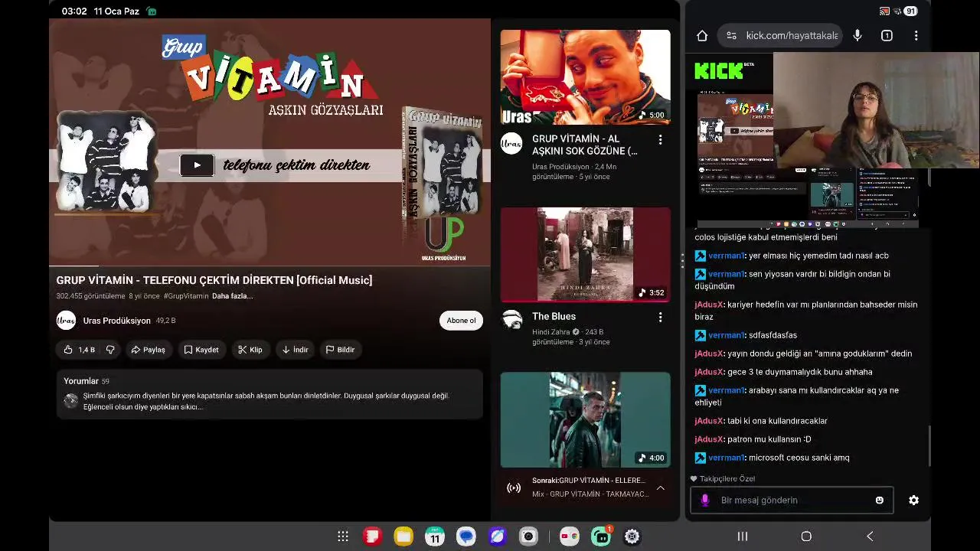This screenshot has height=551, width=980.
Task: Click the 'microsoft ceosu sanki amq' message
Action: pos(799,458)
